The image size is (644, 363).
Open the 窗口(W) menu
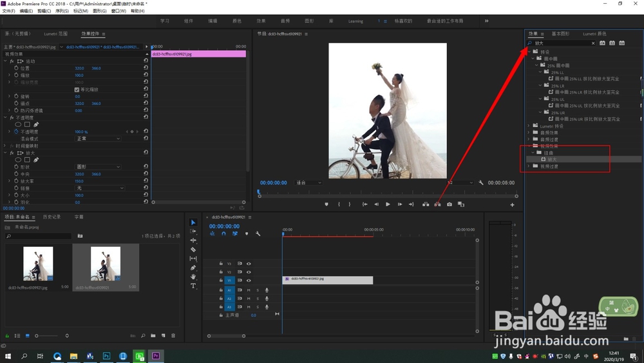[x=118, y=11]
